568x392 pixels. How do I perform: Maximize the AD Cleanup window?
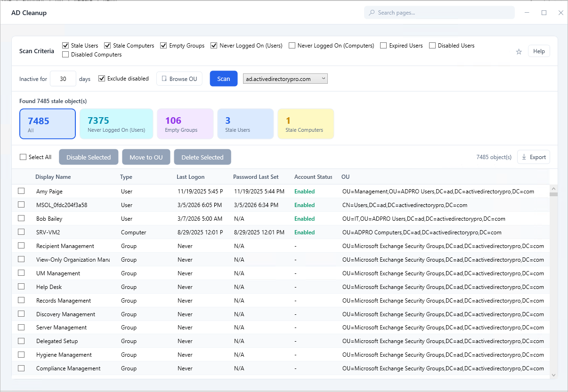tap(544, 13)
